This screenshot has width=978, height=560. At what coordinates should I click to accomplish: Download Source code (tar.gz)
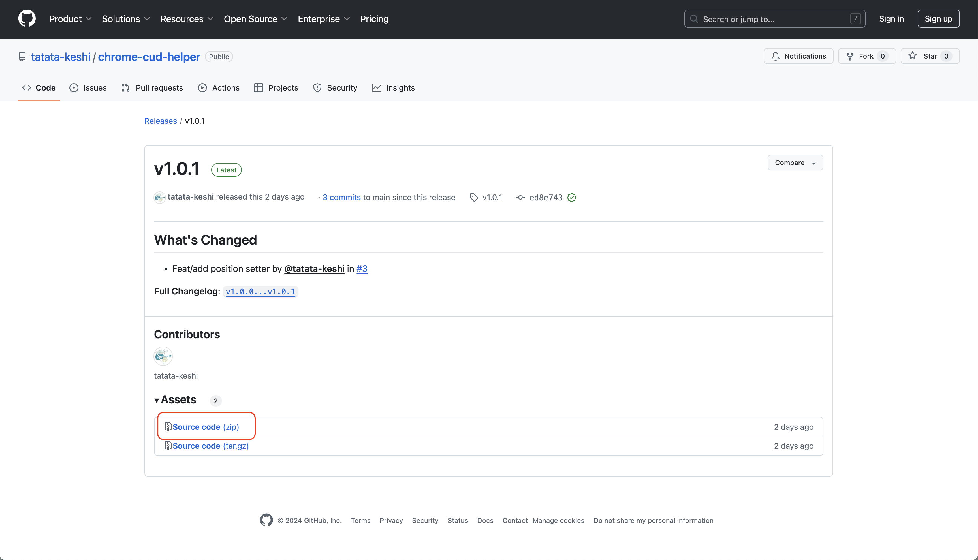[x=211, y=446]
